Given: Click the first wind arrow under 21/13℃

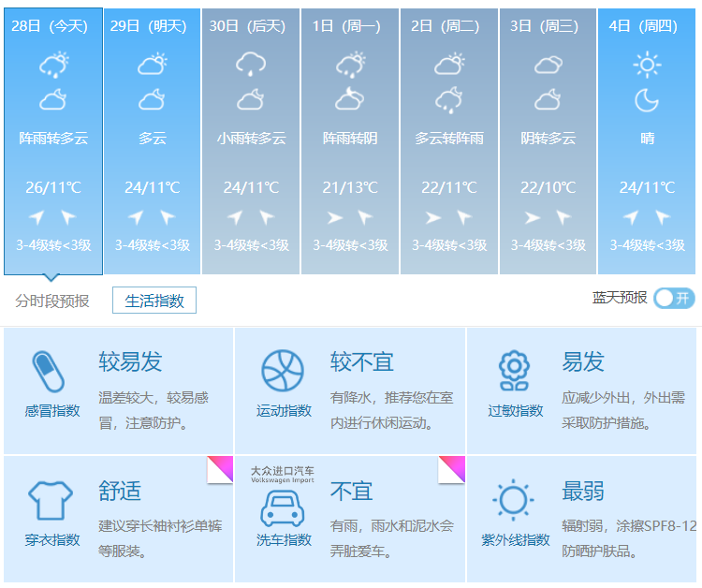Looking at the screenshot, I should coord(334,217).
